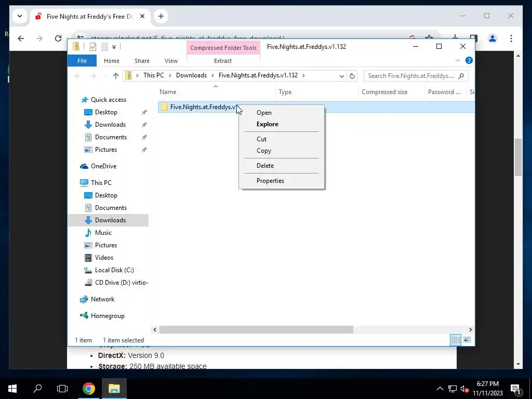Click Five.Nights.at.Freddys.v1.132 breadcrumb segment
532x399 pixels.
click(258, 75)
